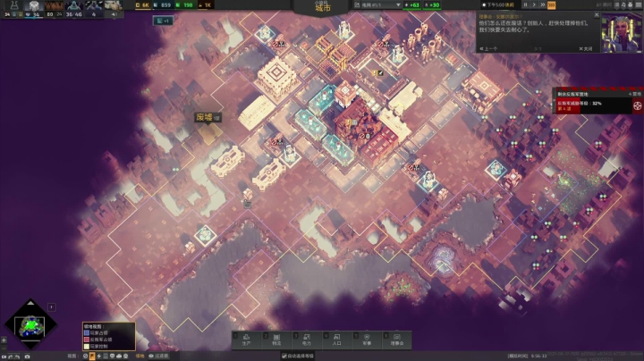The height and width of the screenshot is (361, 644).
Task: Set game speed to double fast-forward
Action: (x=543, y=5)
